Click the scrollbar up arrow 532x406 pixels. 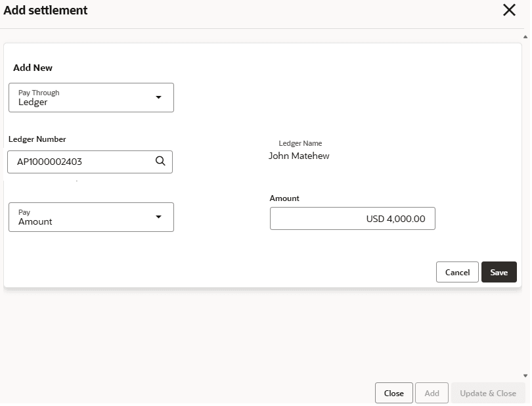click(525, 37)
